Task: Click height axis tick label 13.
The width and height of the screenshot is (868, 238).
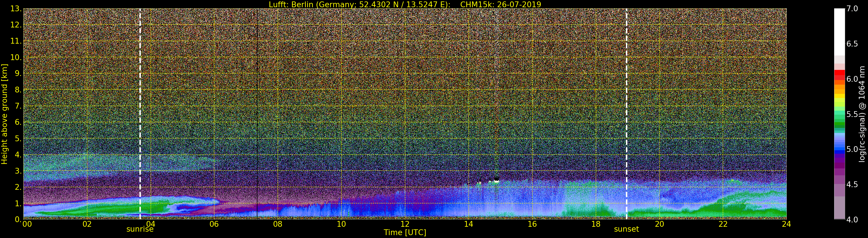Action: 16,9
